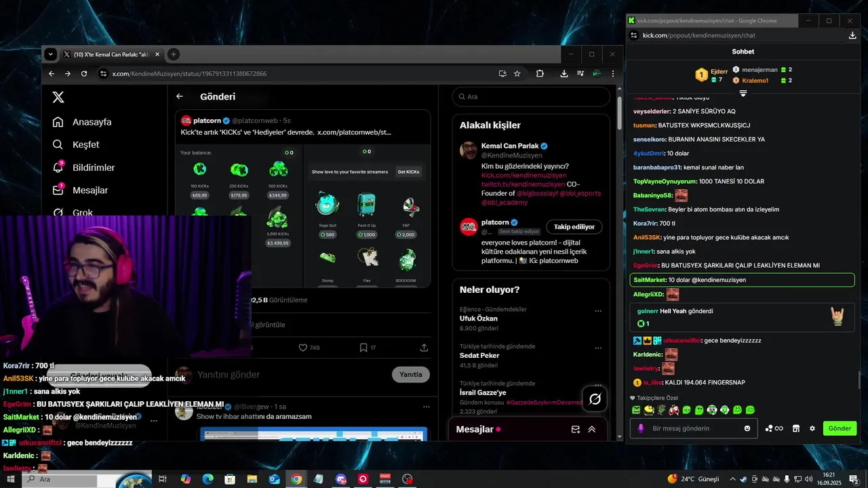868x488 pixels.
Task: Click the Get KICKs button in embedded image
Action: pos(408,172)
